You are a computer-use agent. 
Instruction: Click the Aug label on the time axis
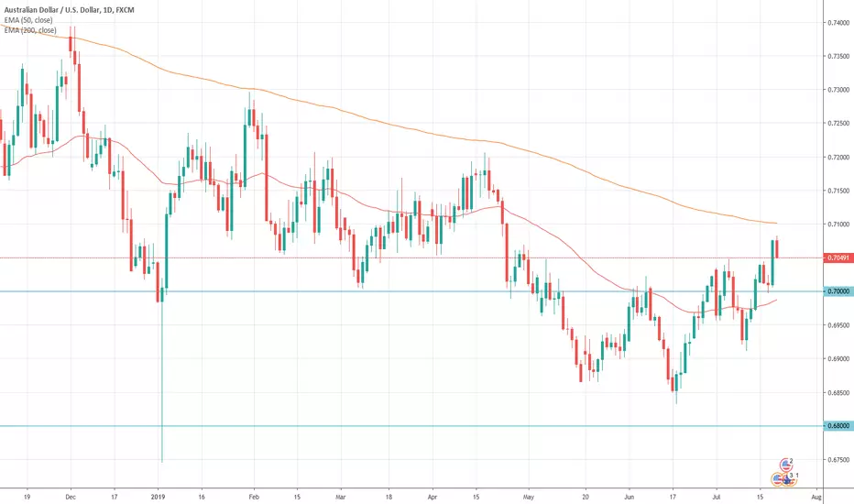coord(816,497)
